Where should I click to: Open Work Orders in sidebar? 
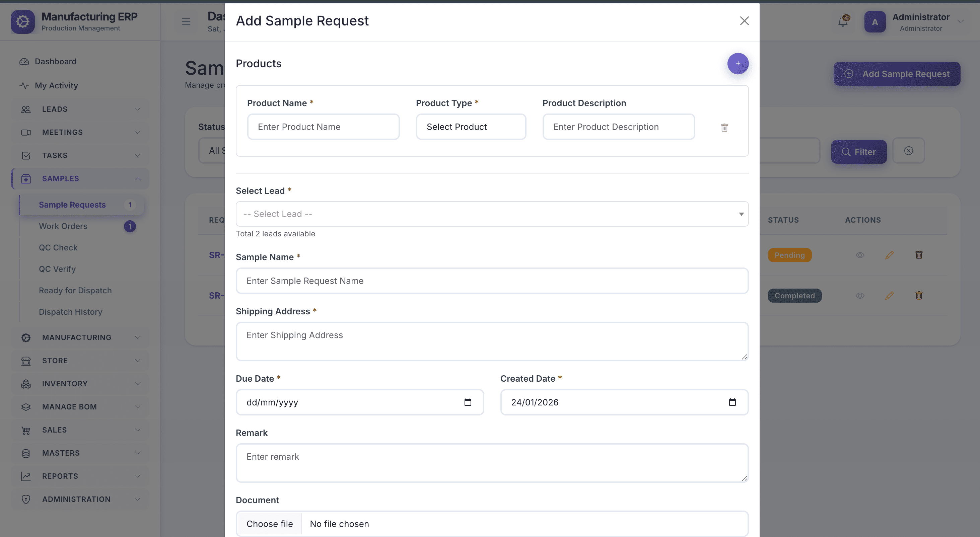click(63, 226)
